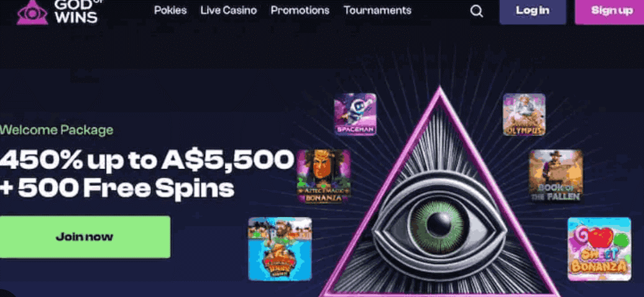Click the pink Sign up button
Screen dimensions: 644x297
(x=609, y=11)
